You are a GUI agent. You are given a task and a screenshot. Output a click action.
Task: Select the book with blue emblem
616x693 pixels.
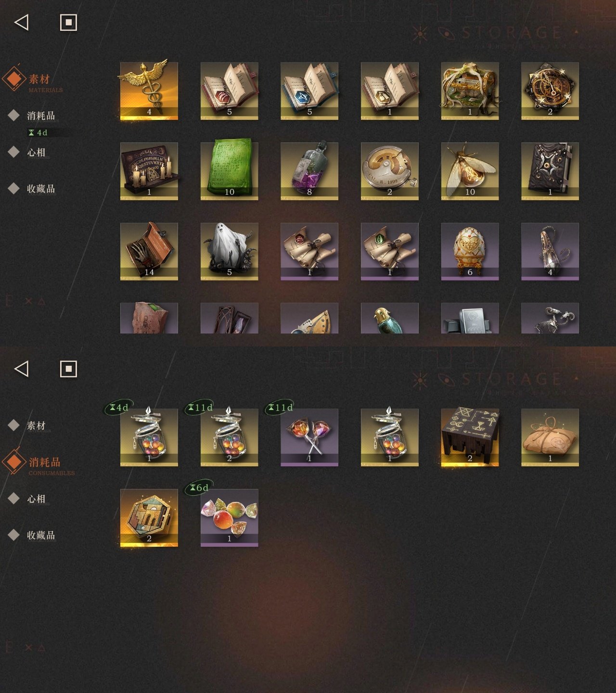pos(309,90)
